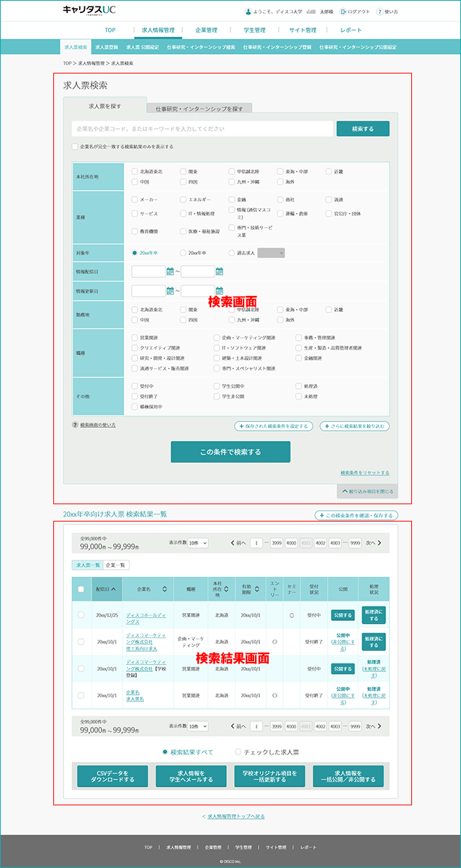Screen dimensions: 461x868
Task: Switch to 仕事研究・インターンシップを探す tab
Action: point(200,108)
